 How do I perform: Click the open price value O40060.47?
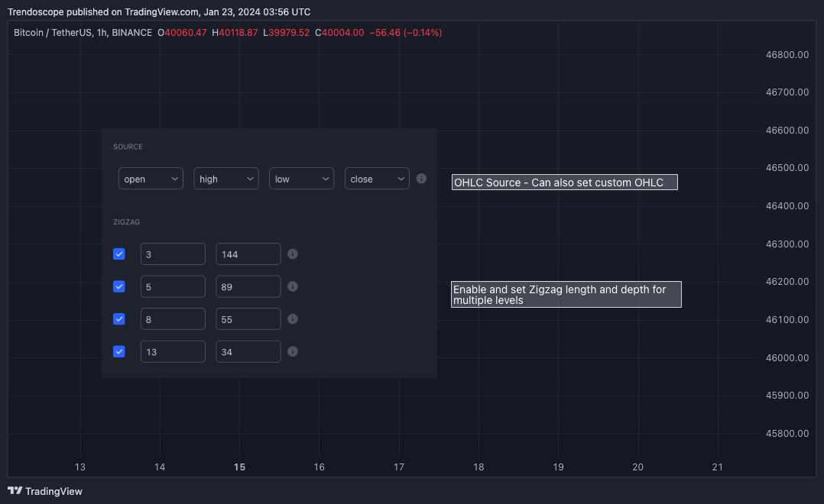[183, 33]
